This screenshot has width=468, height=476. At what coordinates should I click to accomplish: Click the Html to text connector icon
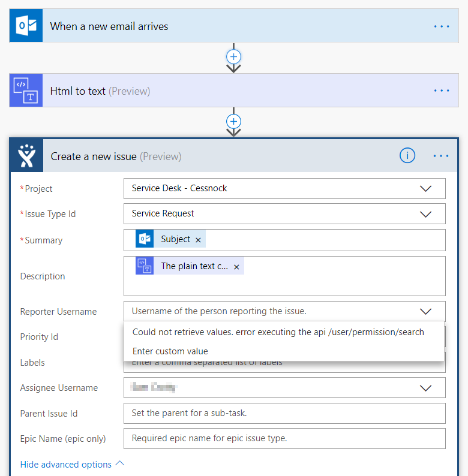click(26, 90)
